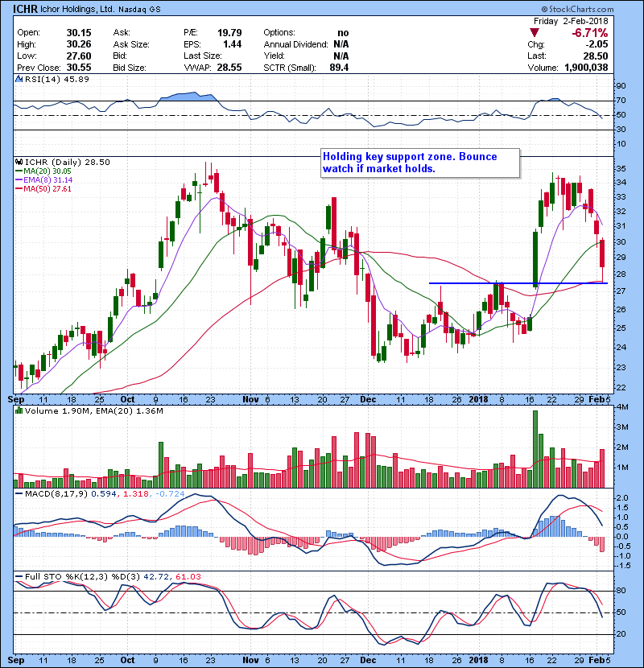This screenshot has height=668, width=644.
Task: Click the date Friday 2-Feb-2018
Action: point(571,21)
